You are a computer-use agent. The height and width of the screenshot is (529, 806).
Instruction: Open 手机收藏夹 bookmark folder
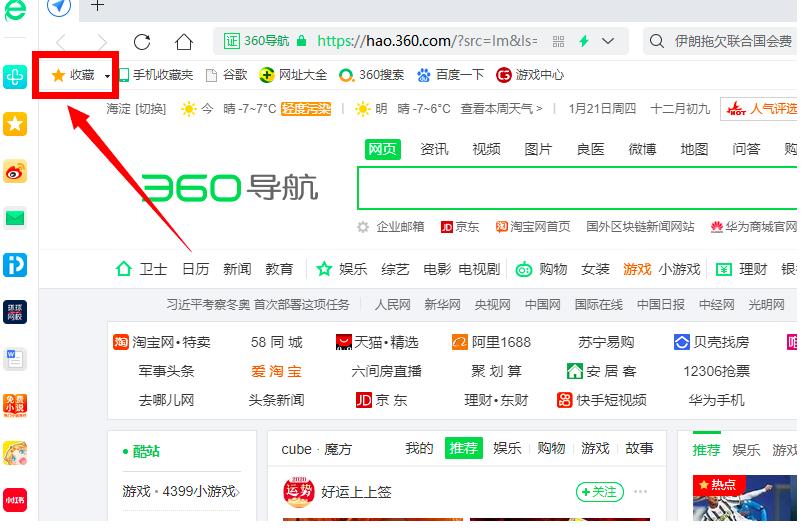[x=156, y=75]
